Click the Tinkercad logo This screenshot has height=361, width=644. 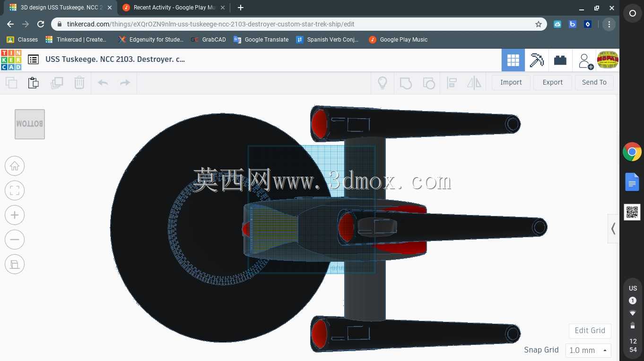coord(11,60)
